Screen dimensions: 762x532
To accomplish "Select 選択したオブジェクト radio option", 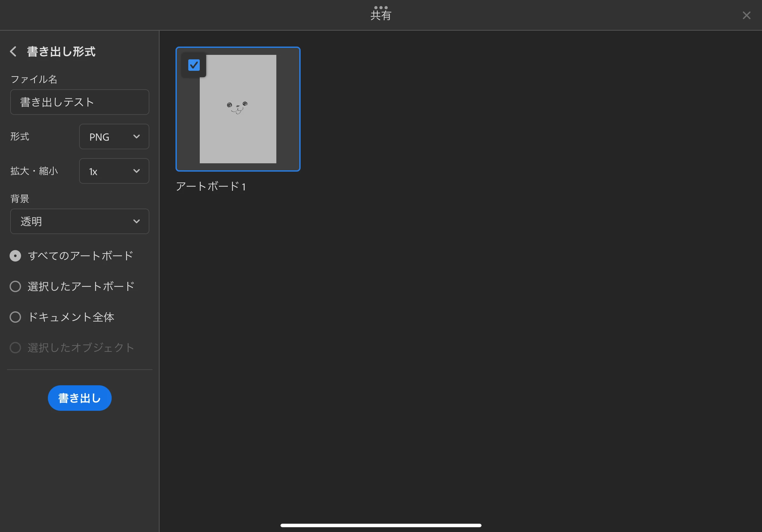I will coord(15,348).
